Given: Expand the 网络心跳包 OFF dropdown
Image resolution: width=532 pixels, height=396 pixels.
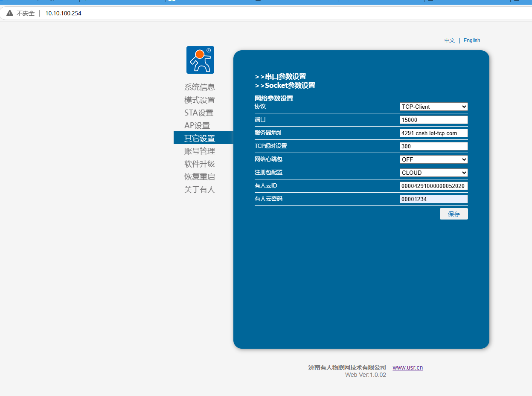Looking at the screenshot, I should click(x=434, y=159).
